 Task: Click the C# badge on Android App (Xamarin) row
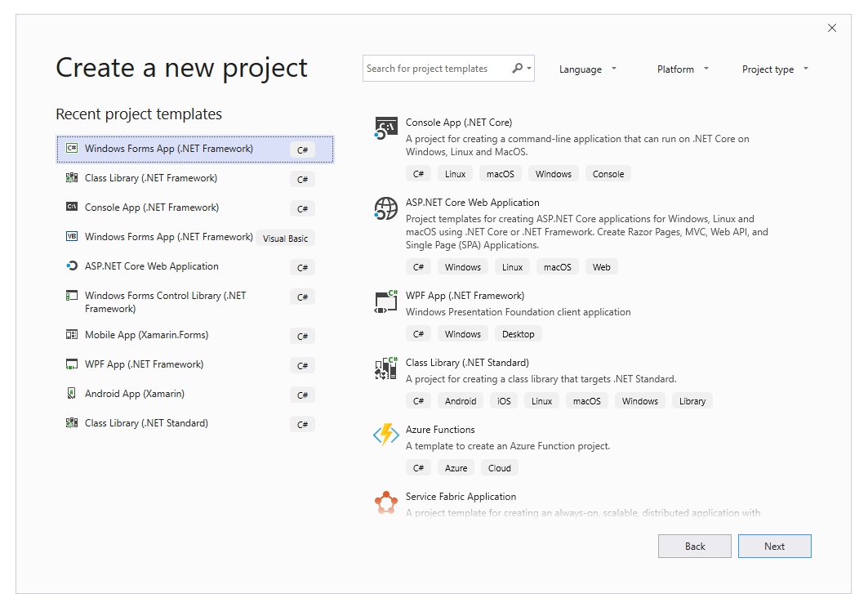coord(302,395)
